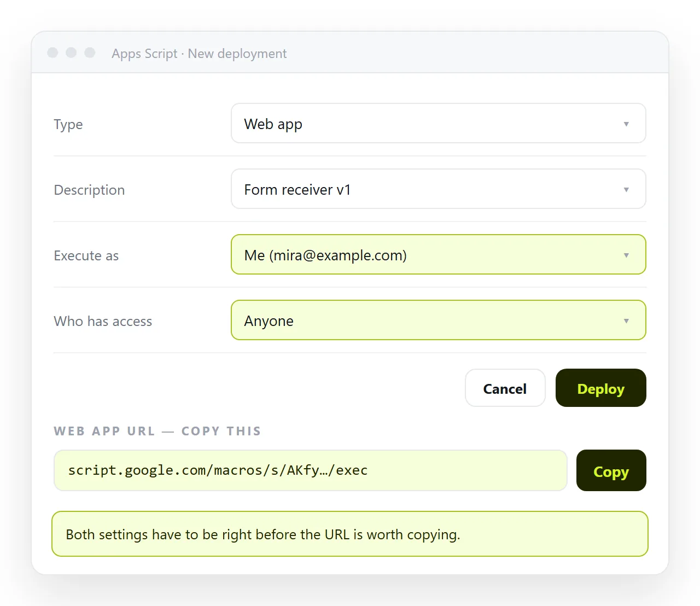Open the Type dropdown showing Web app
The image size is (700, 606).
pyautogui.click(x=439, y=123)
